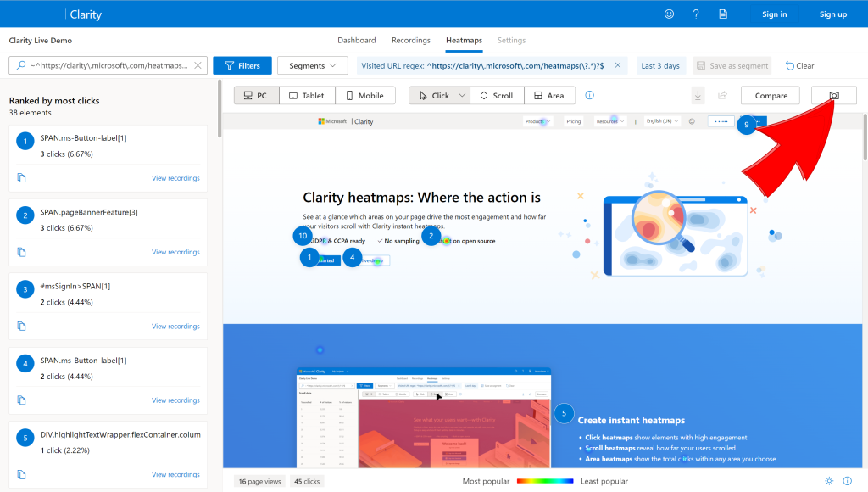Click the screenshot camera icon
The image size is (868, 492).
point(834,95)
